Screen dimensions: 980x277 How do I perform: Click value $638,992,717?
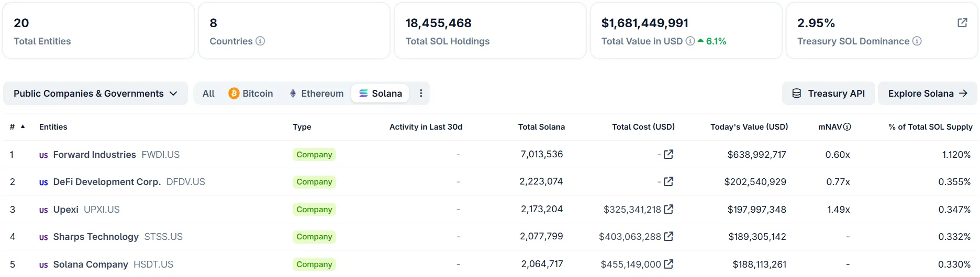click(756, 155)
